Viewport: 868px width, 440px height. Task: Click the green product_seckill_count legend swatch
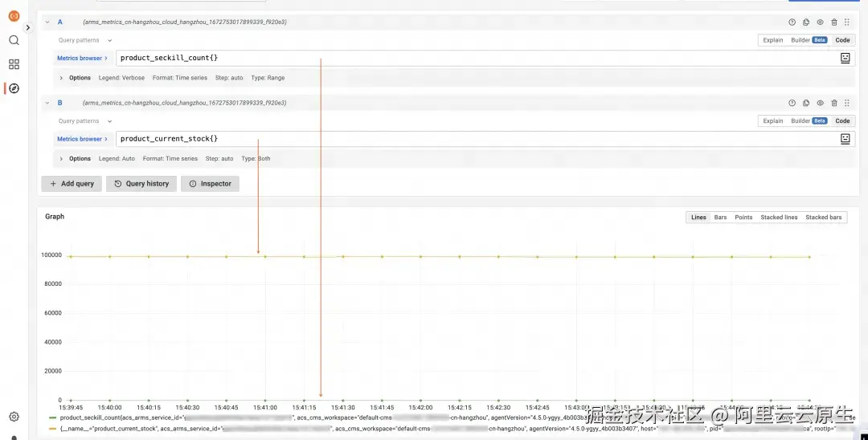[x=52, y=418]
